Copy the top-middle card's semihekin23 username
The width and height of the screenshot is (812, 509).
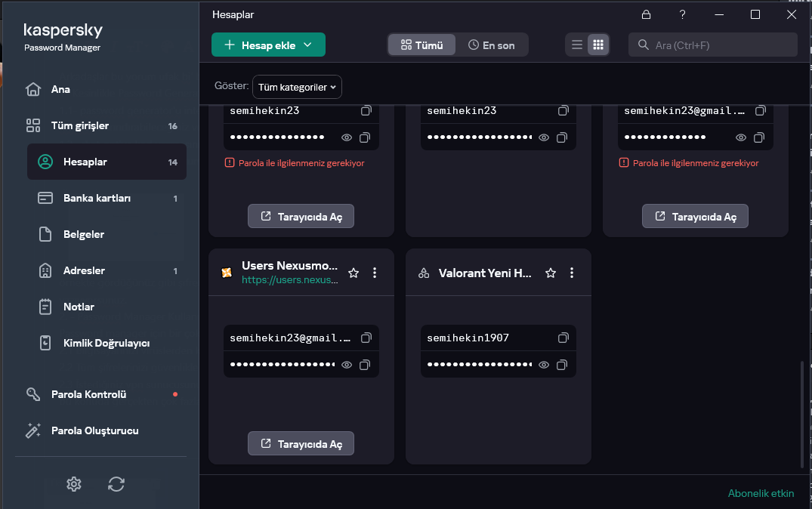pyautogui.click(x=563, y=110)
